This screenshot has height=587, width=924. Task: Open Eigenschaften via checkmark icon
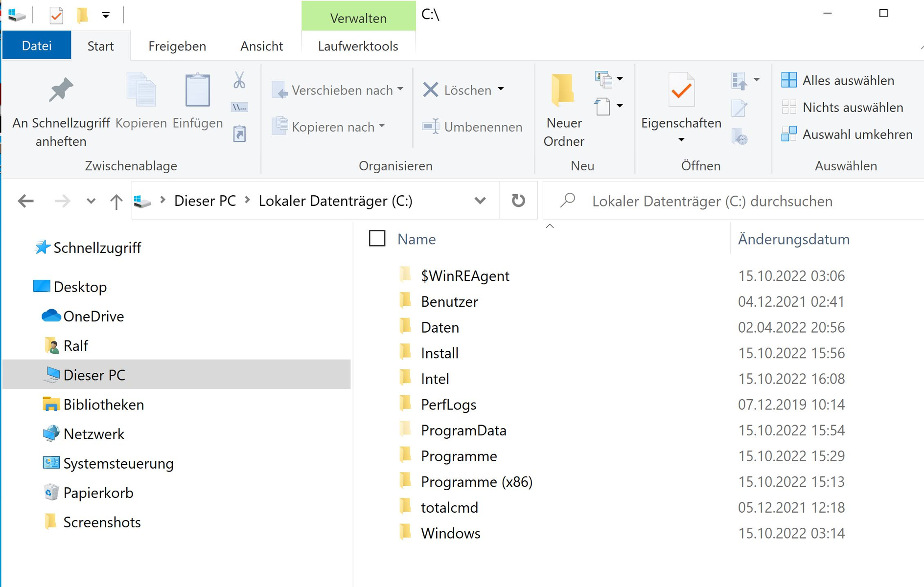[681, 90]
